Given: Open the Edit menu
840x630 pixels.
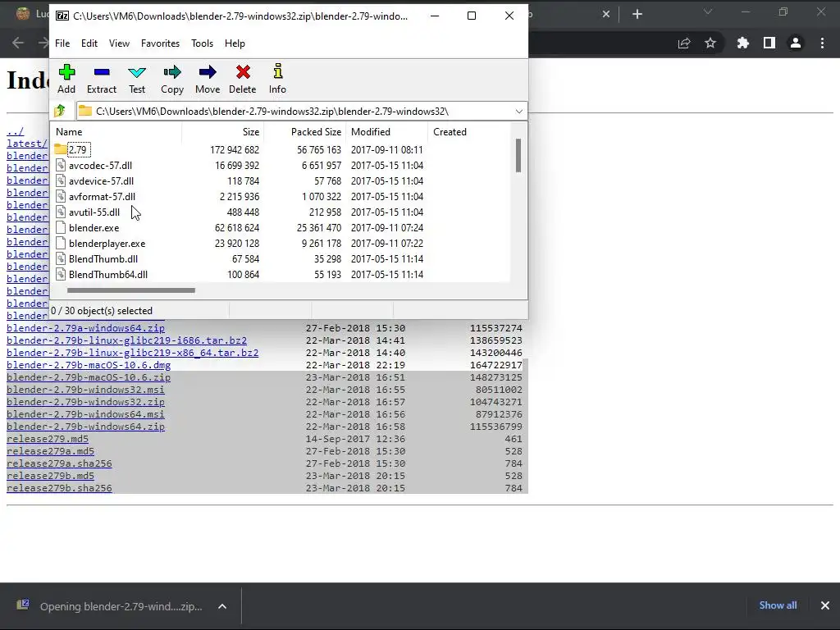Looking at the screenshot, I should (x=89, y=43).
